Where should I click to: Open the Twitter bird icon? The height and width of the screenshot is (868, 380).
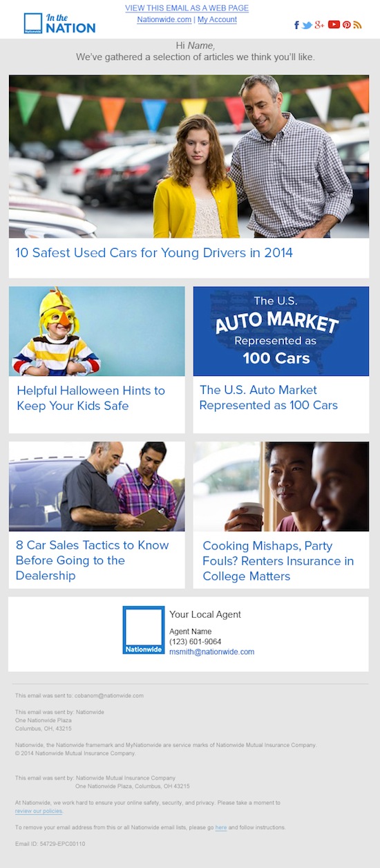pyautogui.click(x=307, y=25)
